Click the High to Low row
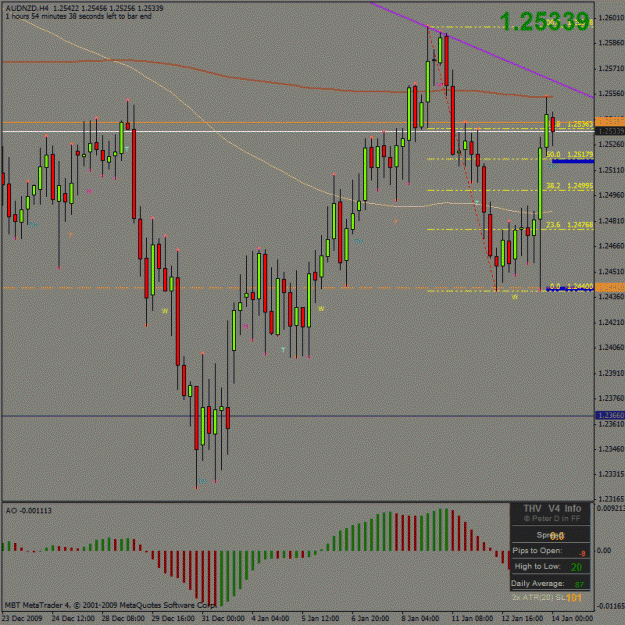625x625 pixels. [550, 567]
